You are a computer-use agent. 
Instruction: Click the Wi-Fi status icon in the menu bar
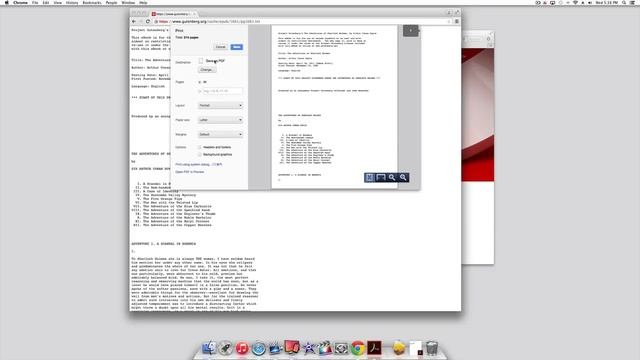click(575, 2)
